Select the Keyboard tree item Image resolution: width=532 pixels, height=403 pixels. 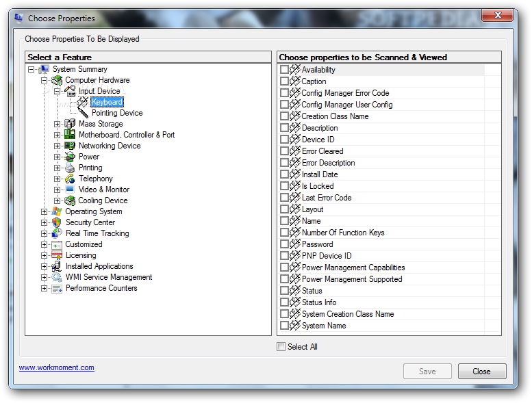coord(107,102)
